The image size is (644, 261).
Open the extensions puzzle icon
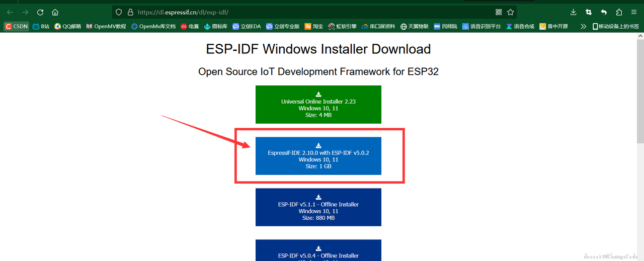619,12
